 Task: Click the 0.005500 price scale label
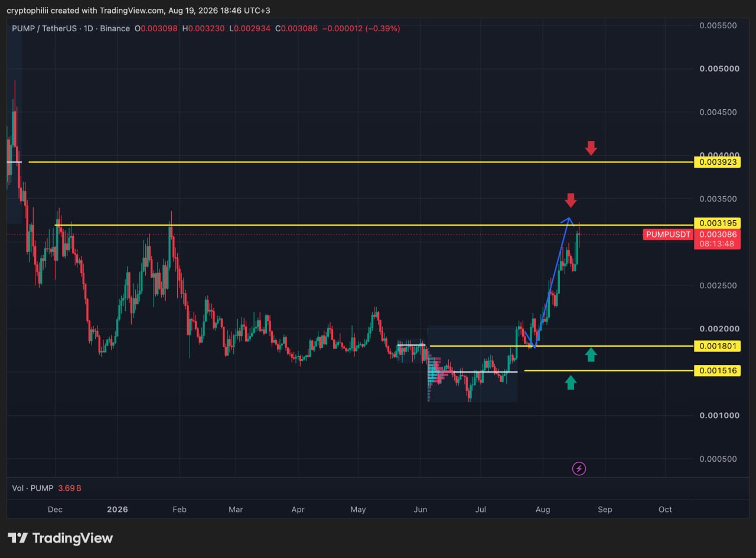(719, 25)
